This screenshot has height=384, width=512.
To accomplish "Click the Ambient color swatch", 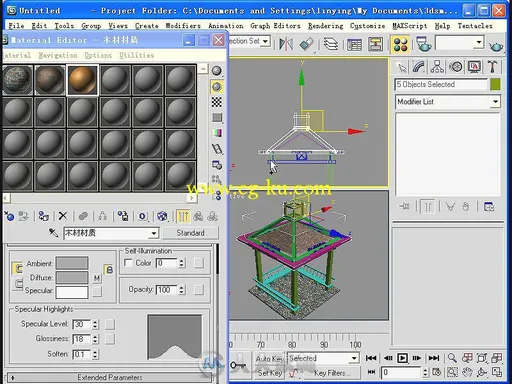I will click(72, 263).
